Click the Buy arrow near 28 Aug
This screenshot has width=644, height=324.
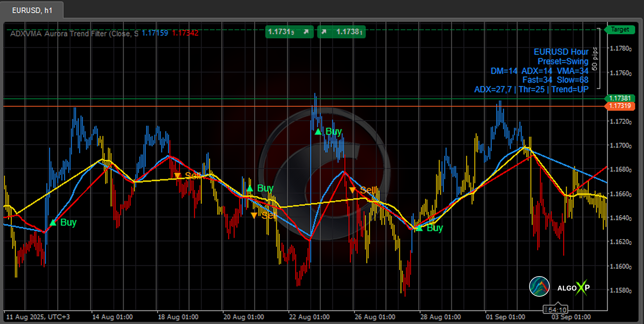coord(419,228)
